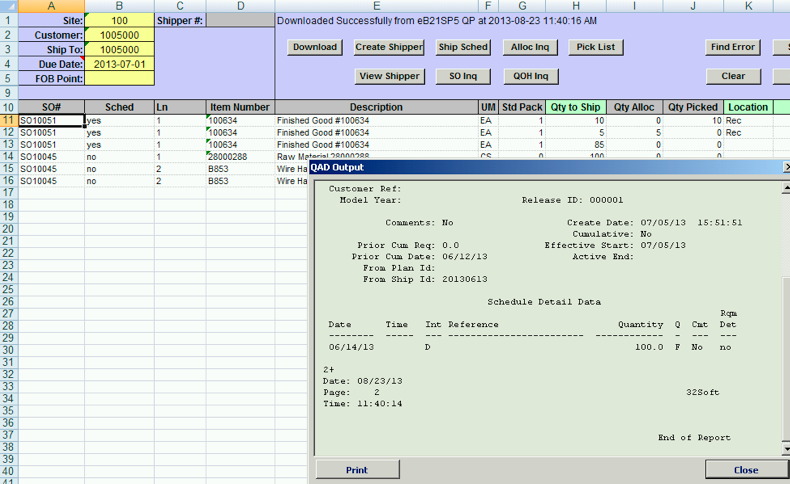Select the Due Date cell 2013-07-01
The height and width of the screenshot is (484, 790).
coord(119,64)
